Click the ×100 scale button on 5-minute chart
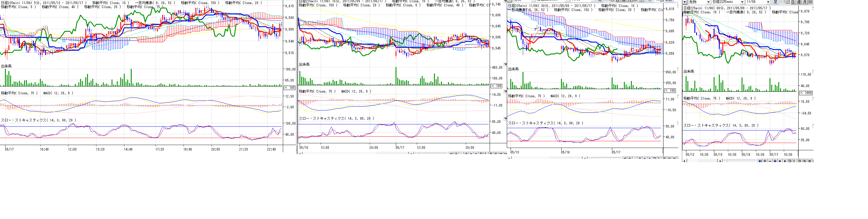The height and width of the screenshot is (219, 868). (290, 88)
